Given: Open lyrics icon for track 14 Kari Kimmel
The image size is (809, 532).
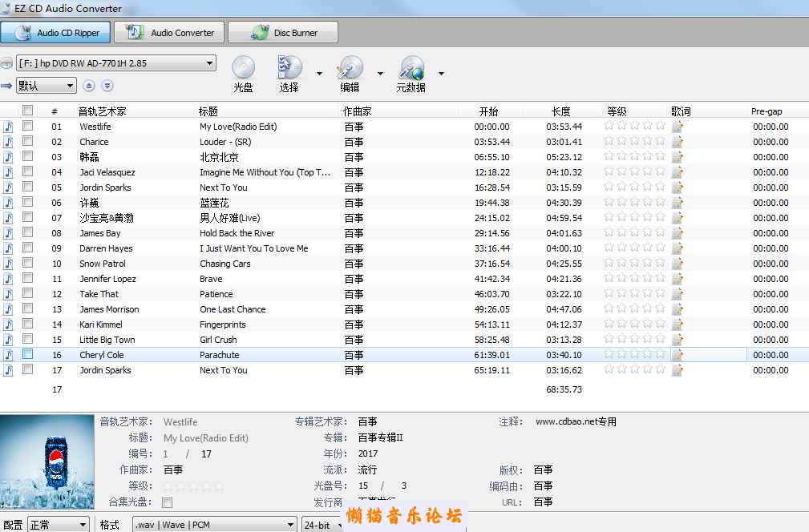Looking at the screenshot, I should (x=678, y=324).
